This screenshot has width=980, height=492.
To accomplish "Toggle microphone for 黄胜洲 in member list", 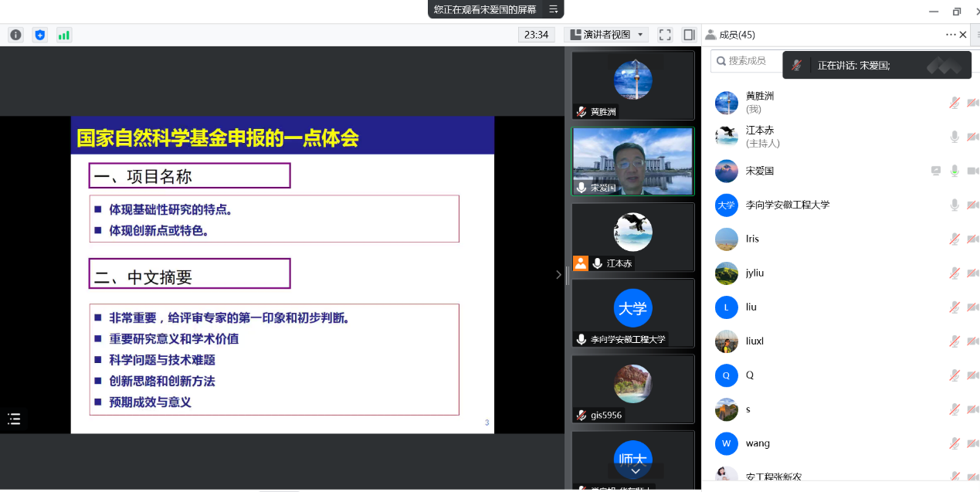I will click(955, 103).
